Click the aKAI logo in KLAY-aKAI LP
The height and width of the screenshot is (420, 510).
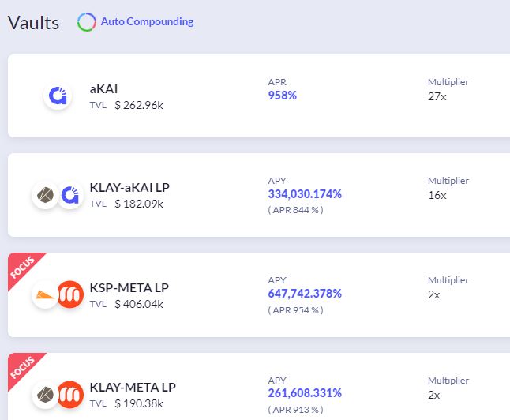point(70,195)
